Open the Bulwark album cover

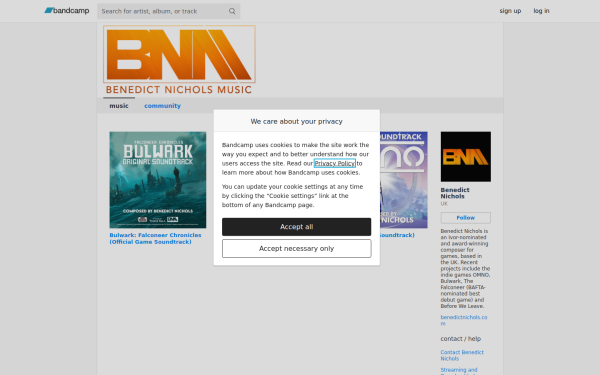click(158, 180)
